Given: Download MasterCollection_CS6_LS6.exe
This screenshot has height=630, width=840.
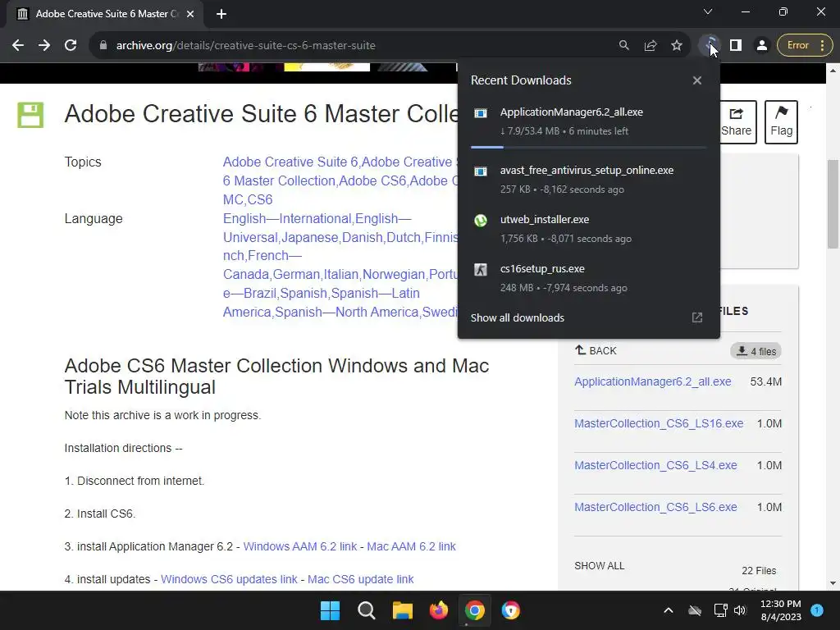Looking at the screenshot, I should tap(655, 507).
